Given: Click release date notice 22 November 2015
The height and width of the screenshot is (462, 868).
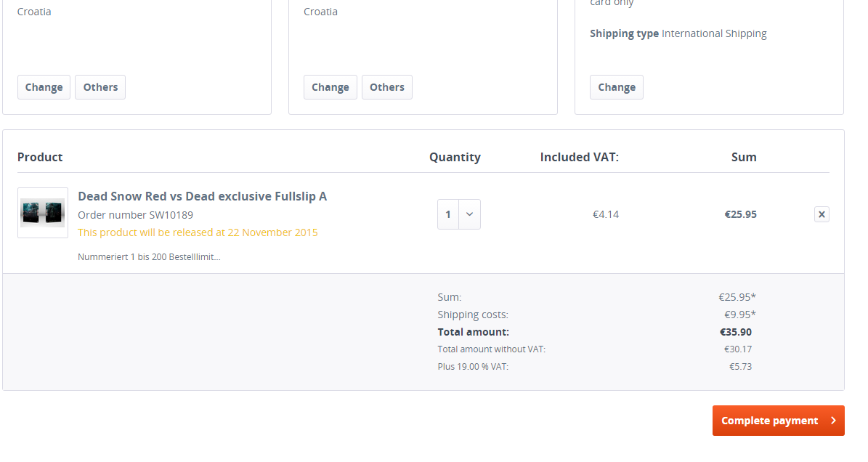Looking at the screenshot, I should [198, 232].
